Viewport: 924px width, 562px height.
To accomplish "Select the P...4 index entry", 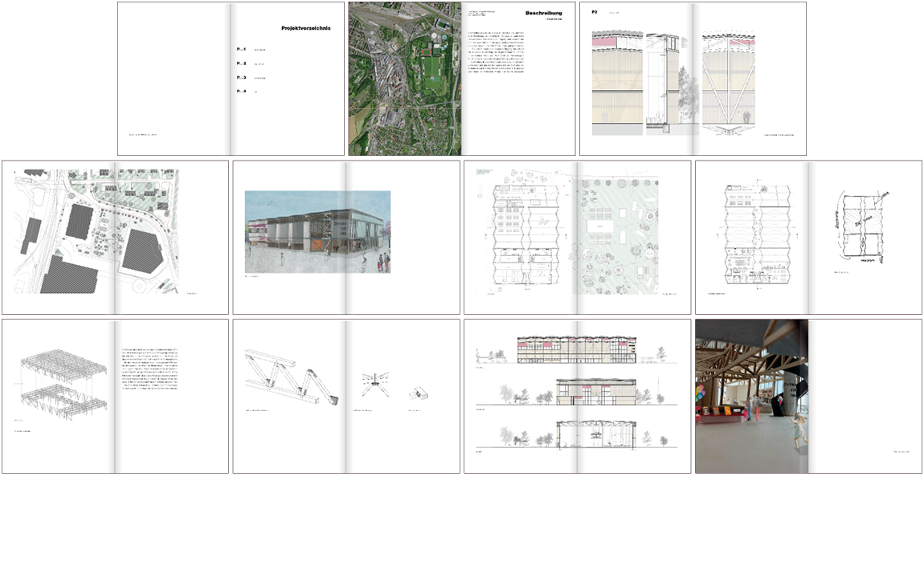I will click(241, 92).
